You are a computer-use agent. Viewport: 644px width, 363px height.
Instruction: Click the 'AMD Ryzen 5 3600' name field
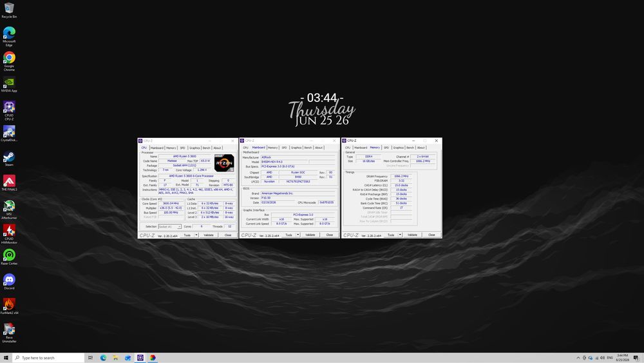[185, 156]
